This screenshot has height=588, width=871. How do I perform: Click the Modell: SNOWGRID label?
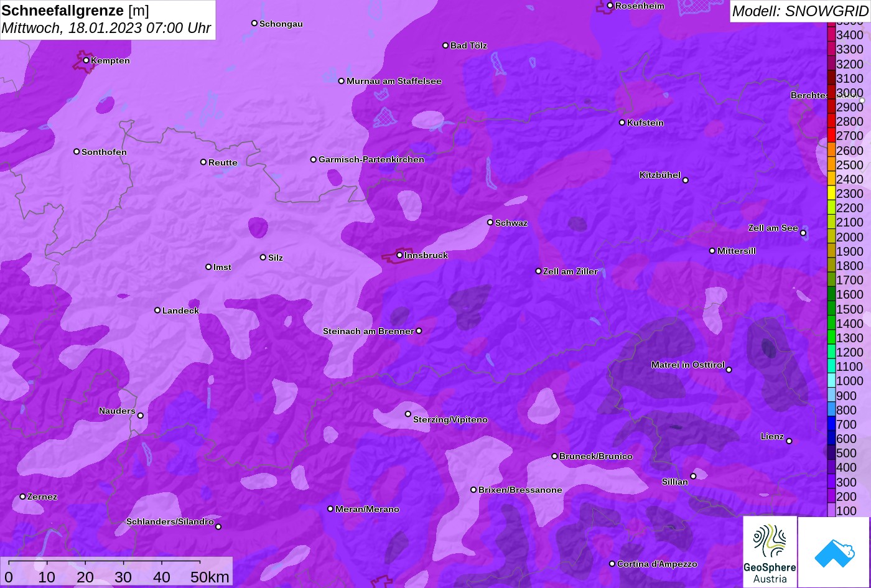click(800, 11)
